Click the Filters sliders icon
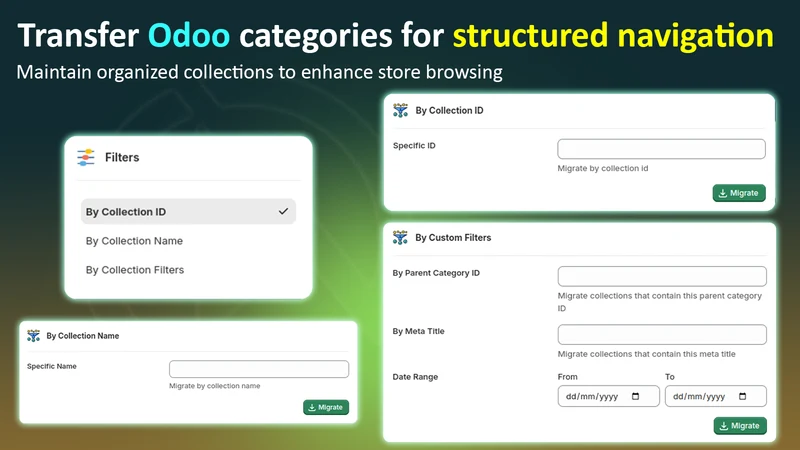This screenshot has width=800, height=450. pyautogui.click(x=86, y=157)
